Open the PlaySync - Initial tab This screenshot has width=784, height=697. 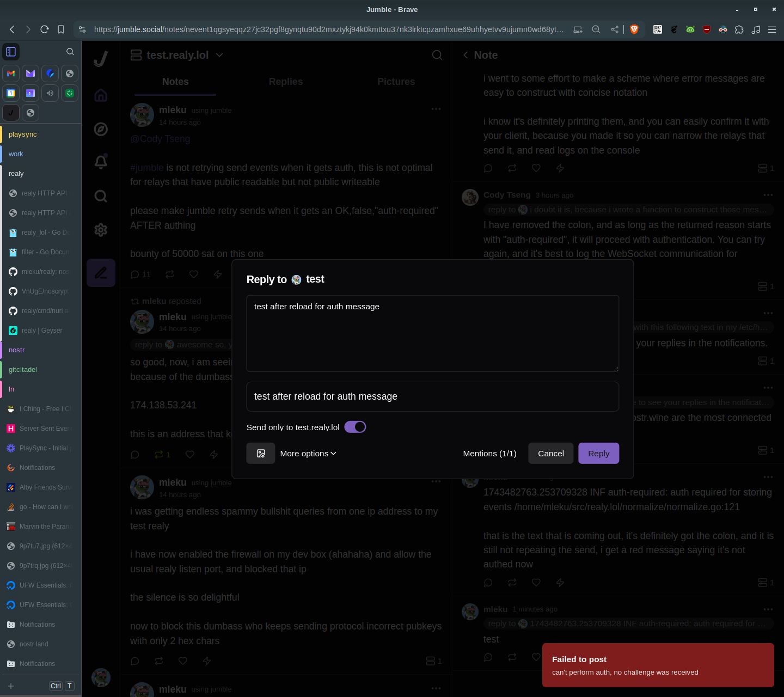tap(41, 448)
